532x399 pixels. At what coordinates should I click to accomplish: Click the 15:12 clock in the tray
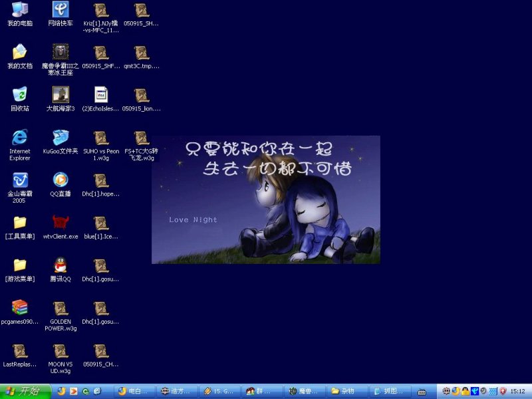pyautogui.click(x=519, y=392)
